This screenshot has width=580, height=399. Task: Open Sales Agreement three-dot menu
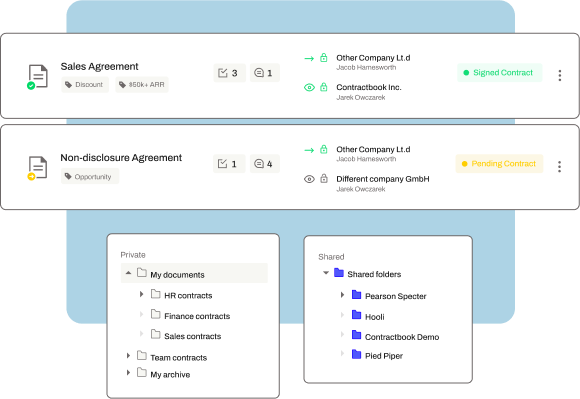coord(560,75)
